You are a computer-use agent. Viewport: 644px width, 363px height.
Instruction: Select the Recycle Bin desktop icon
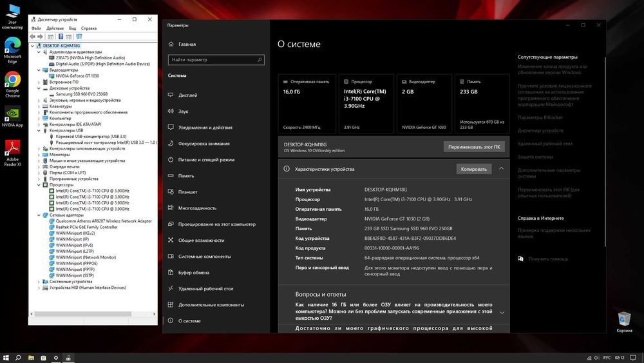coord(624,322)
